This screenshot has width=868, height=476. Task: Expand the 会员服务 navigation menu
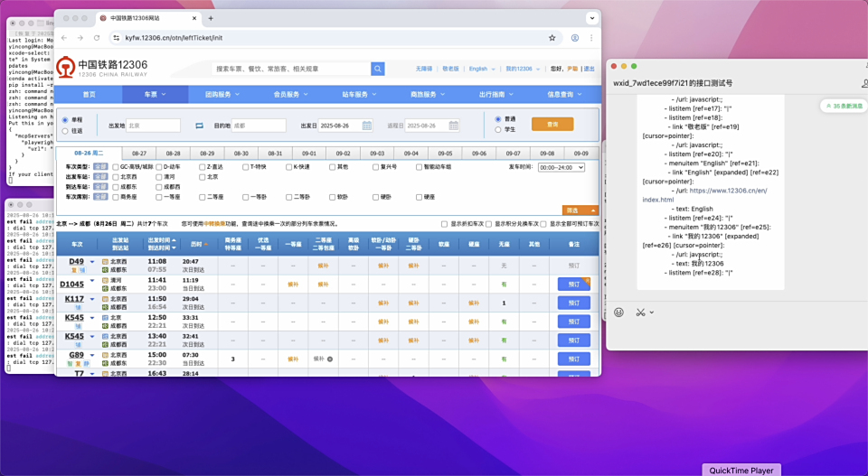[x=290, y=95]
